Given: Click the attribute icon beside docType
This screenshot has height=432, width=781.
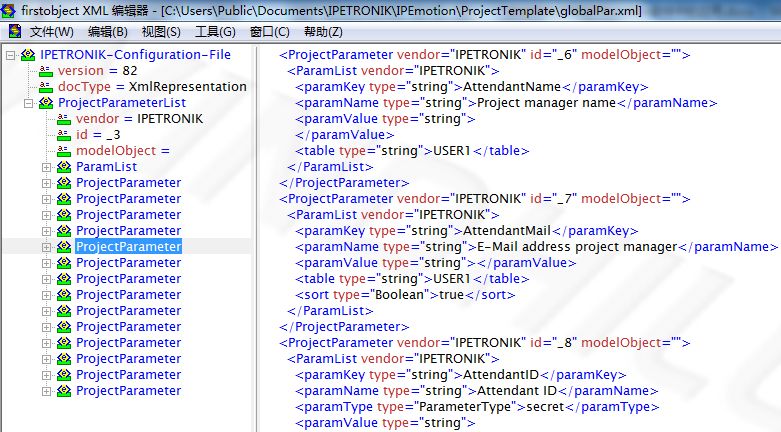Looking at the screenshot, I should [x=46, y=87].
